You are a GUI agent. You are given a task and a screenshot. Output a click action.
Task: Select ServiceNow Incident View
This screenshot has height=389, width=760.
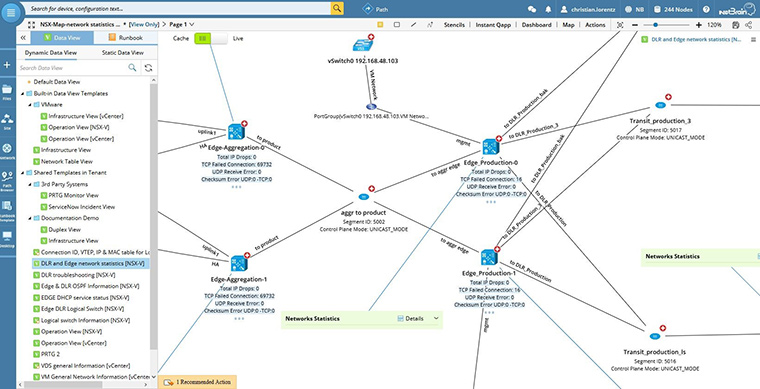click(81, 207)
